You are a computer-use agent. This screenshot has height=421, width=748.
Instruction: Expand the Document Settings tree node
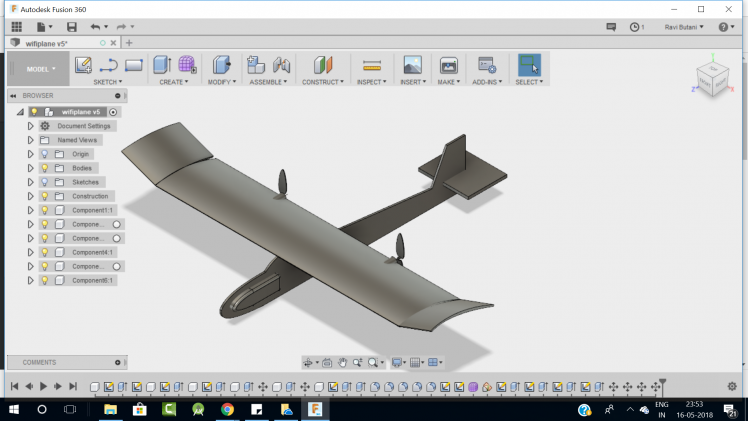pyautogui.click(x=31, y=126)
